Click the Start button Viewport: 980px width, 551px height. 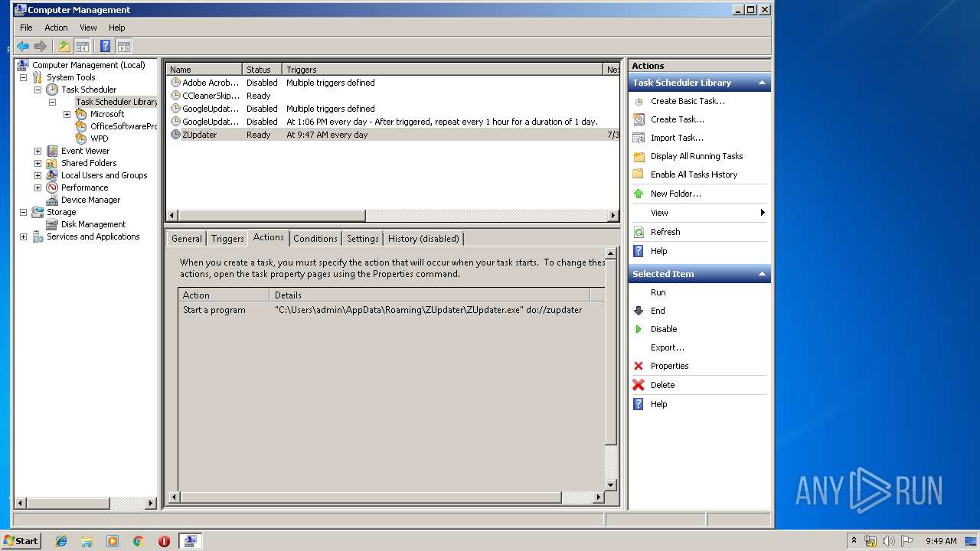tap(21, 541)
